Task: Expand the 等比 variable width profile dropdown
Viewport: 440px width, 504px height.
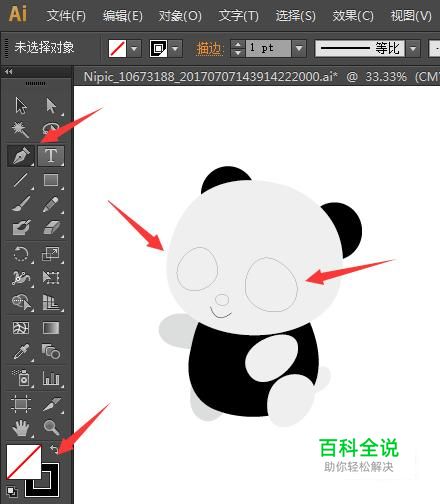Action: click(413, 49)
